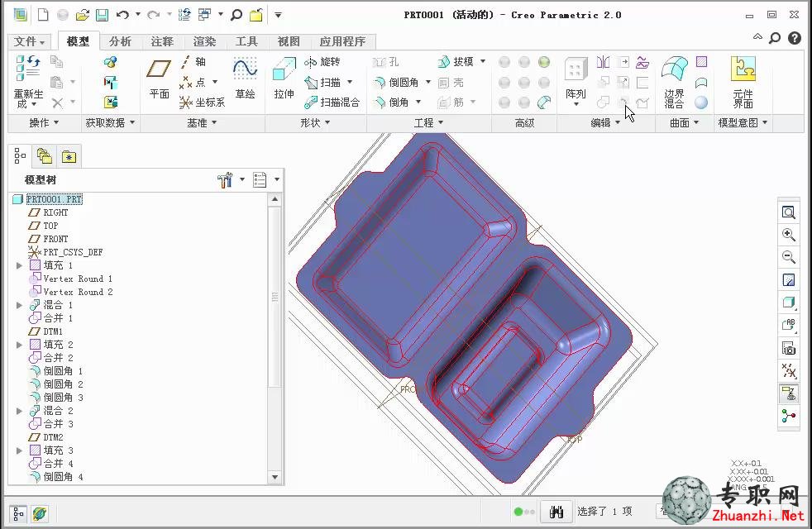
Task: Click Boundary Blend (边界混合) tool
Action: [x=674, y=82]
